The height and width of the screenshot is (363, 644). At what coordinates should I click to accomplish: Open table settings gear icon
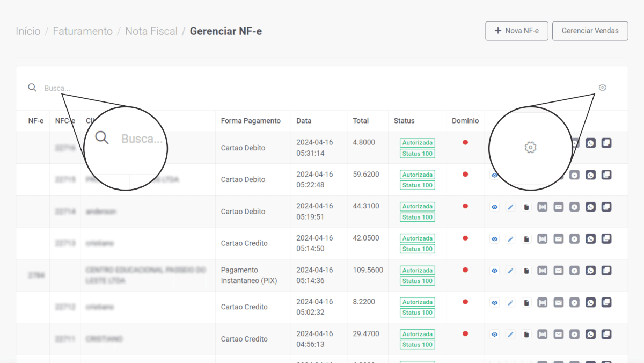coord(602,88)
